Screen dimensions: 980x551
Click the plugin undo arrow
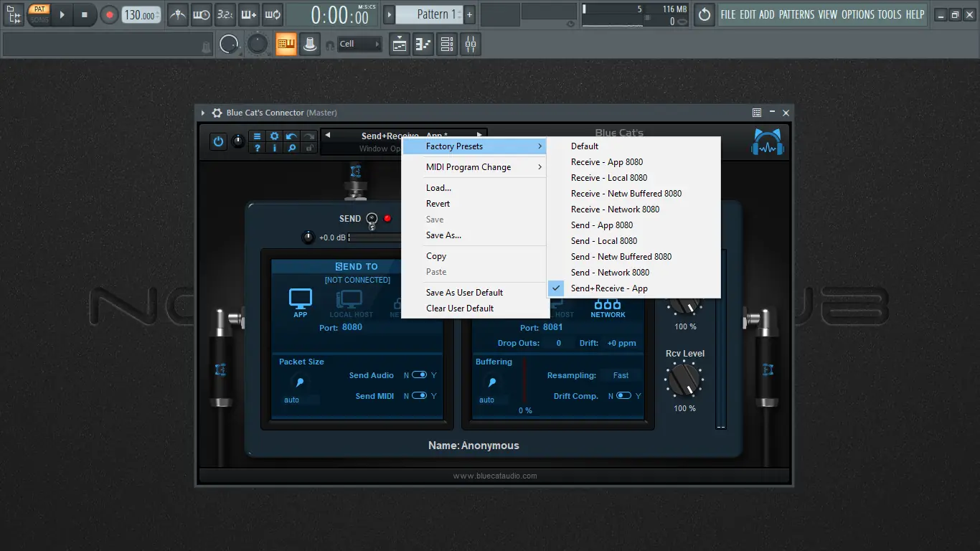coord(291,136)
